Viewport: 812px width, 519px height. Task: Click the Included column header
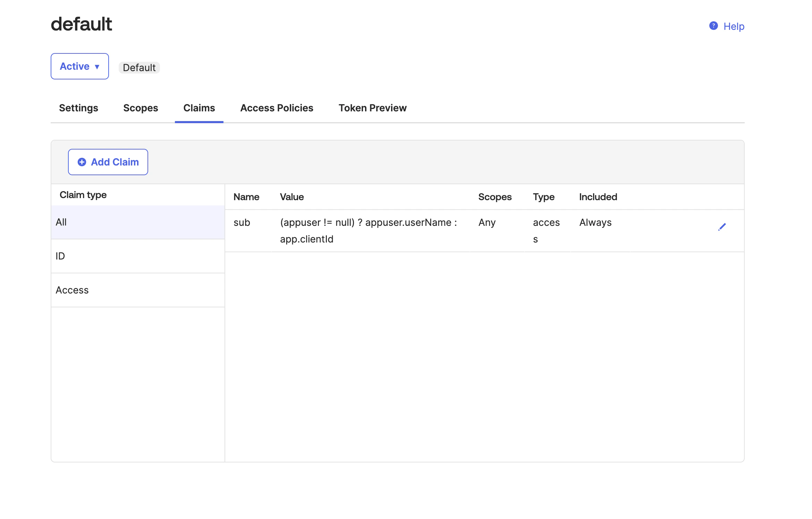598,197
